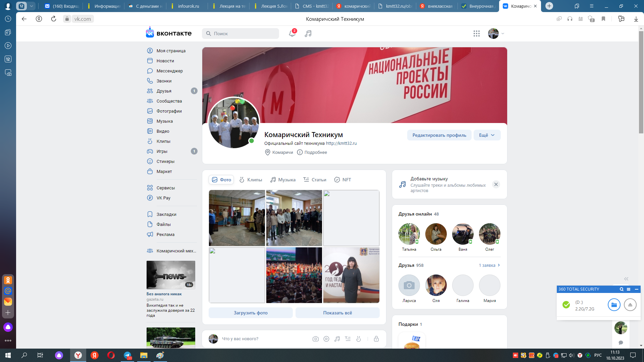Go to Моя страница in sidebar
The height and width of the screenshot is (362, 644).
pos(172,51)
